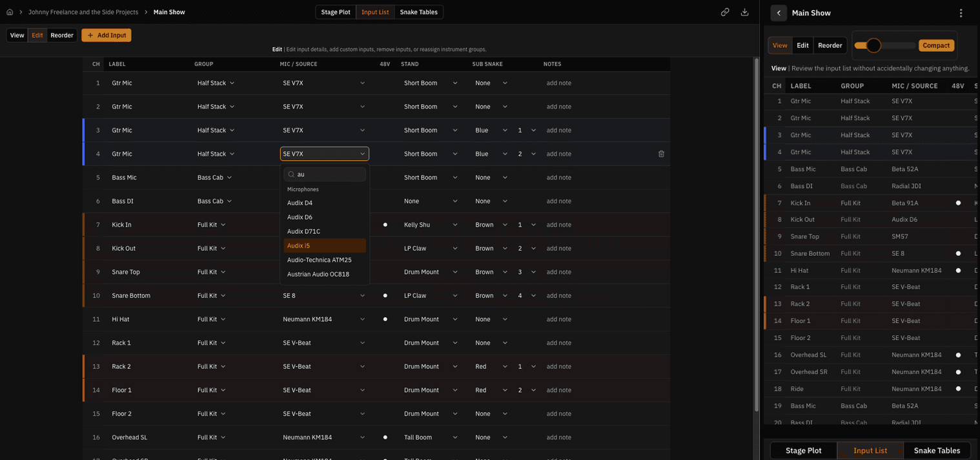Open Stand dropdown on Kick In row
980x460 pixels.
[431, 225]
